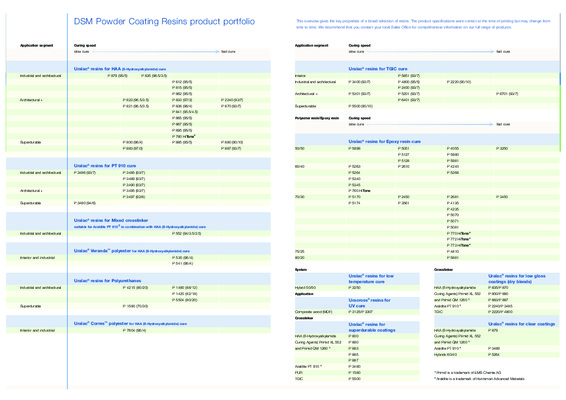Click 'Hybrid 50/50' under low temperature cure

click(305, 288)
